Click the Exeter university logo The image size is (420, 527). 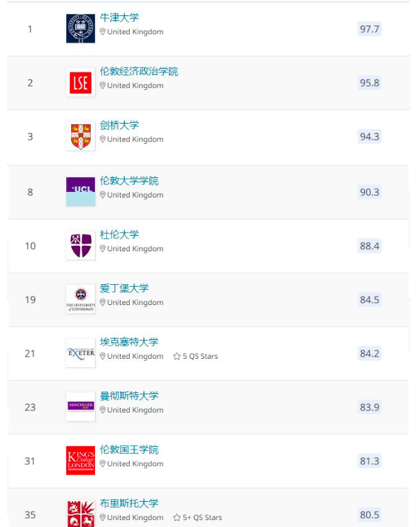(x=80, y=353)
